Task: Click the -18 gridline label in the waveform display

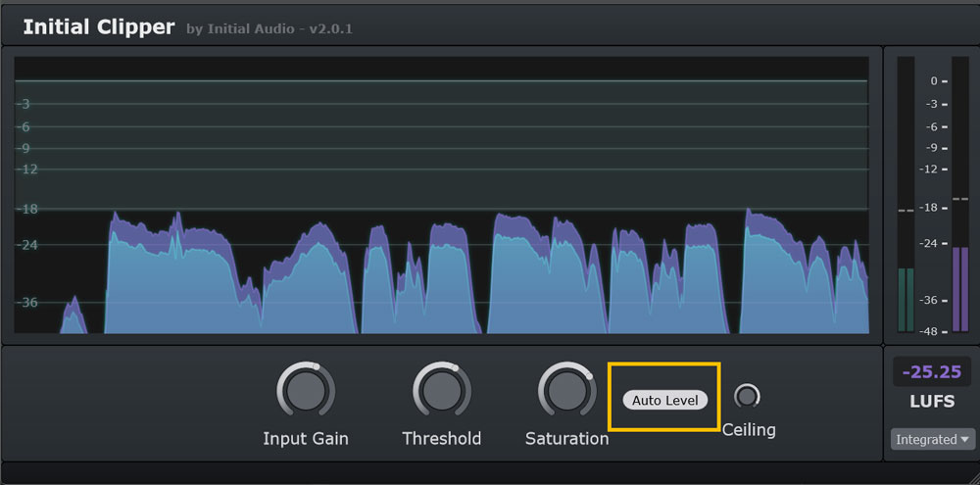Action: coord(26,209)
